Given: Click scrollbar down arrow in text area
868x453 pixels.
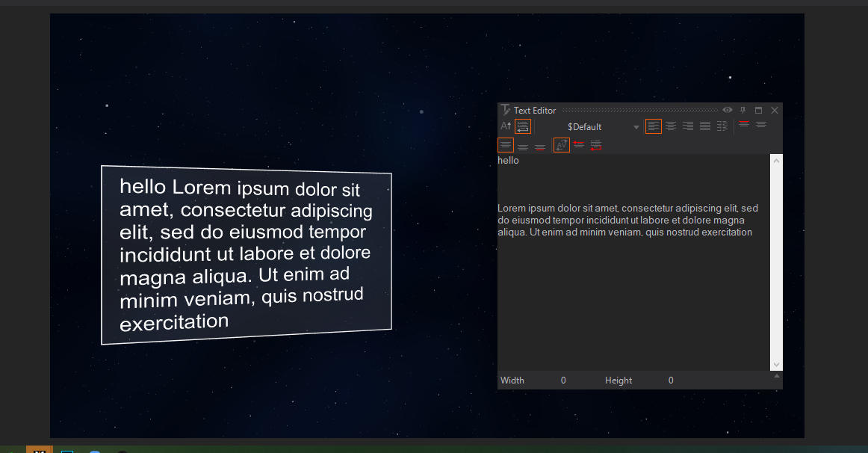Looking at the screenshot, I should coord(776,364).
